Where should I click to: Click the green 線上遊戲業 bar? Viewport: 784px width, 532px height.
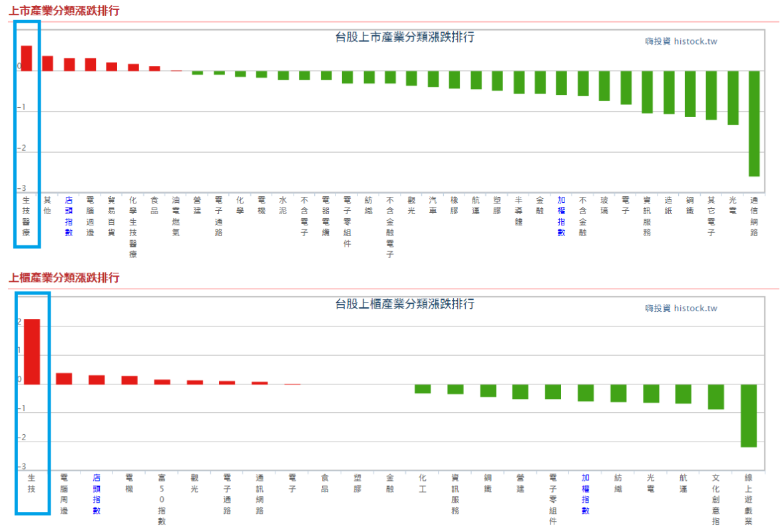[749, 415]
